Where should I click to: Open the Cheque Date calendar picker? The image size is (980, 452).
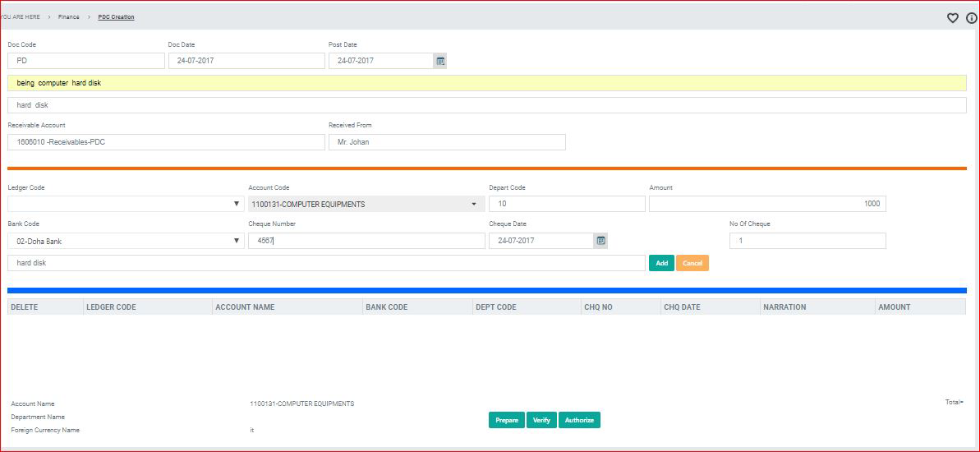click(x=600, y=241)
